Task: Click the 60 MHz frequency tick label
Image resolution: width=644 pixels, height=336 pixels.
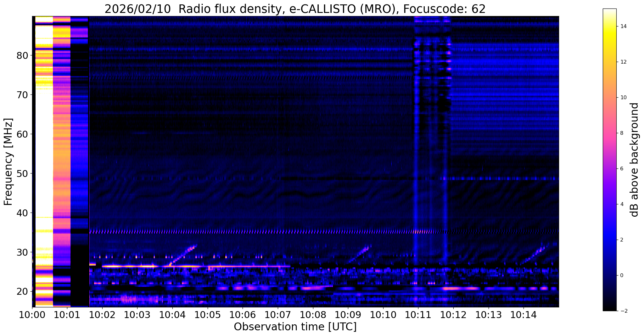Action: 22,134
